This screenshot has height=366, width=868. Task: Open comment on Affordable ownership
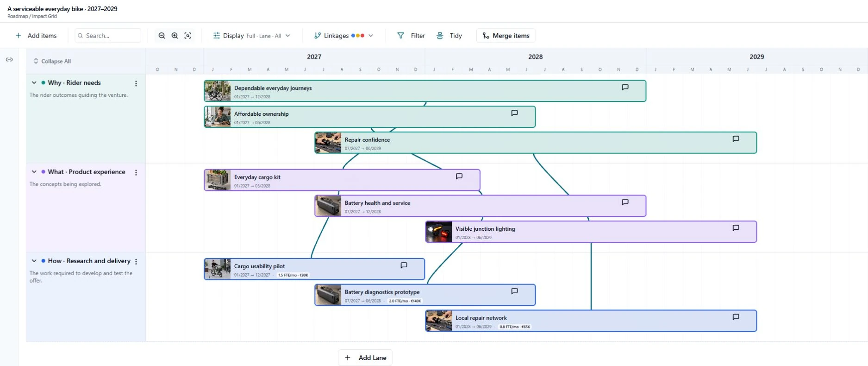click(x=514, y=113)
